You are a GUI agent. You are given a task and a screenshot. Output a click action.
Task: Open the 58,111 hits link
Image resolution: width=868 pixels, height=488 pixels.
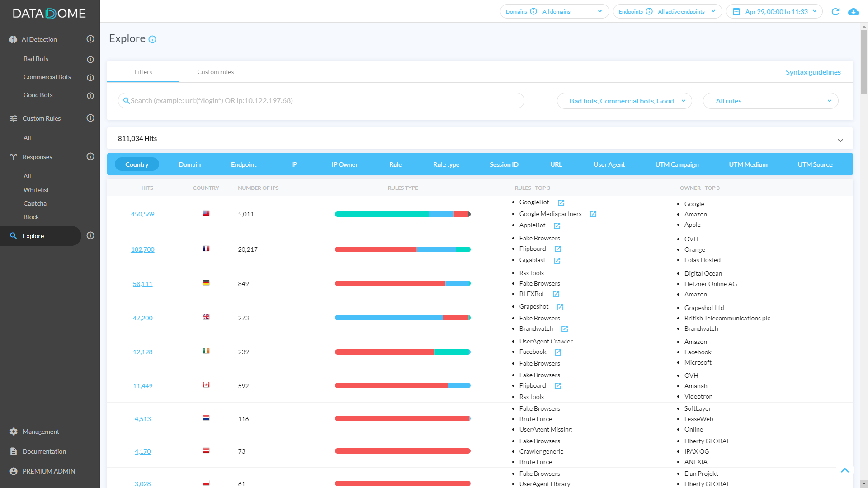[x=142, y=284]
